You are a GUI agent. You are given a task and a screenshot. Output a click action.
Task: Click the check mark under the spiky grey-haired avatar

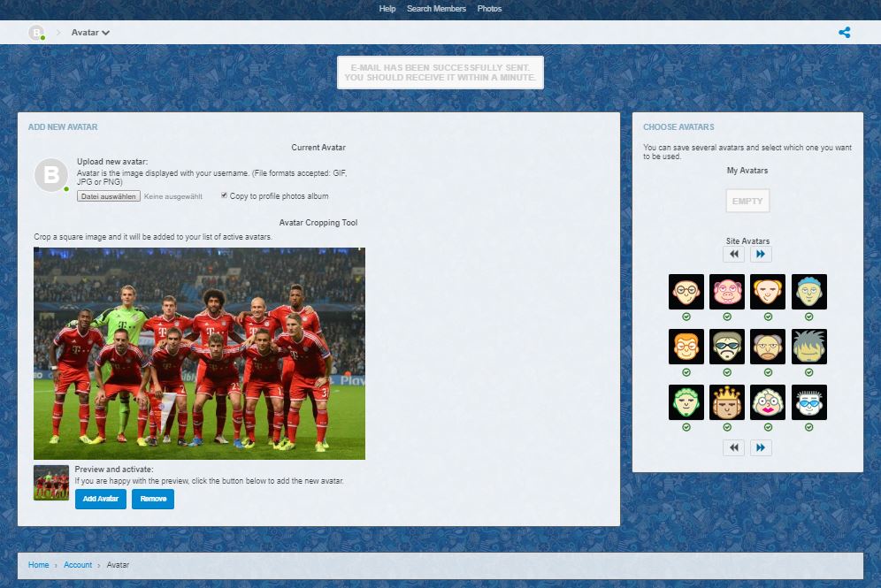(x=808, y=372)
